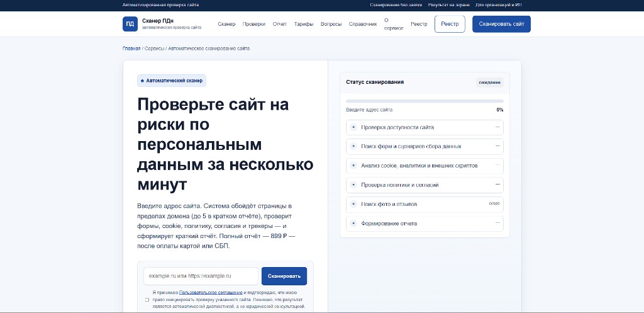Click Результат на экране in top bar

click(x=448, y=5)
